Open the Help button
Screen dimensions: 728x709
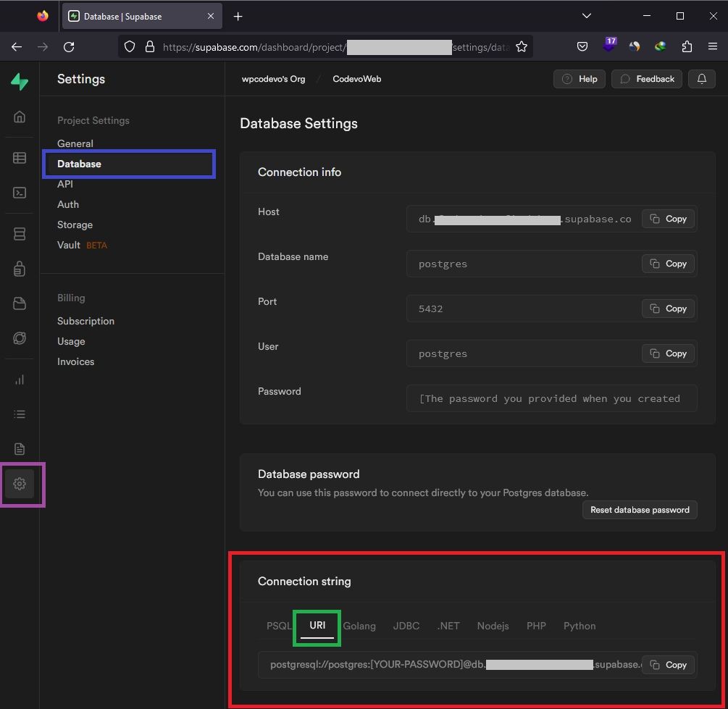point(580,79)
